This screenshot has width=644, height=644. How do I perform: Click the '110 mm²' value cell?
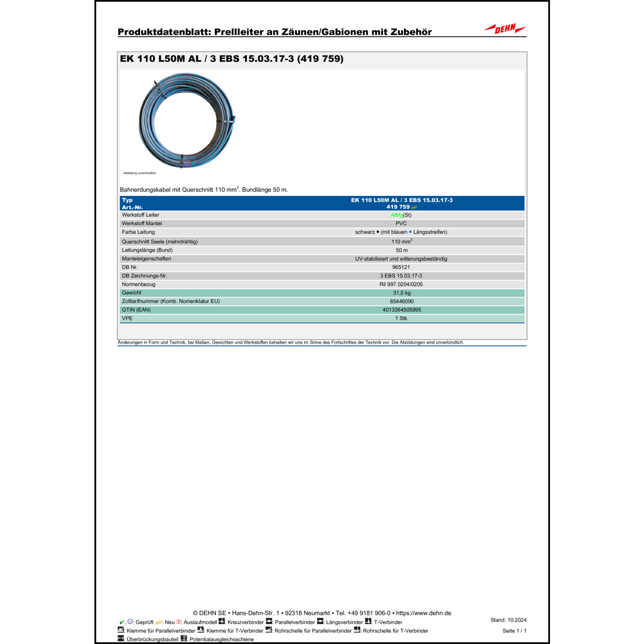pyautogui.click(x=402, y=241)
